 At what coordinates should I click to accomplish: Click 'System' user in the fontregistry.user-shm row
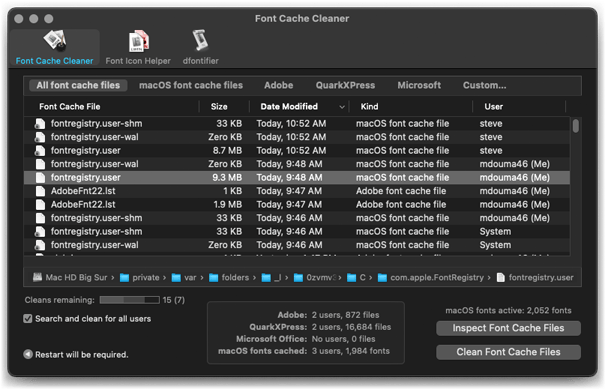click(x=495, y=232)
